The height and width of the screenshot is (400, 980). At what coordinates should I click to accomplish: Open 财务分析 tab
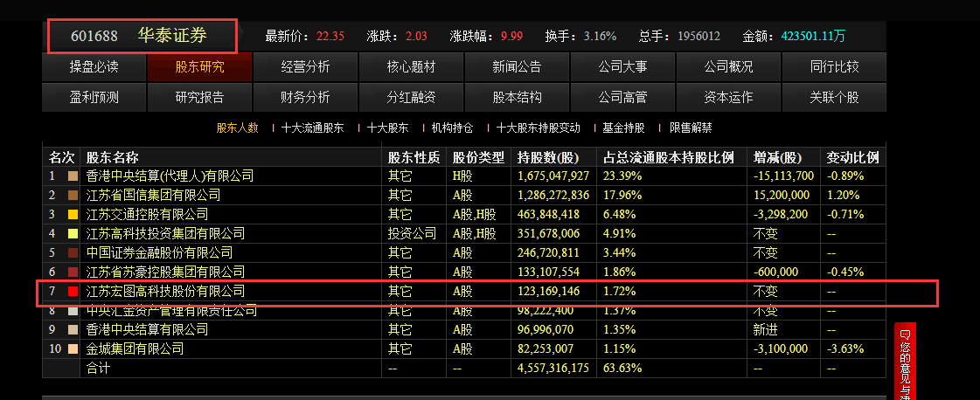pyautogui.click(x=305, y=97)
